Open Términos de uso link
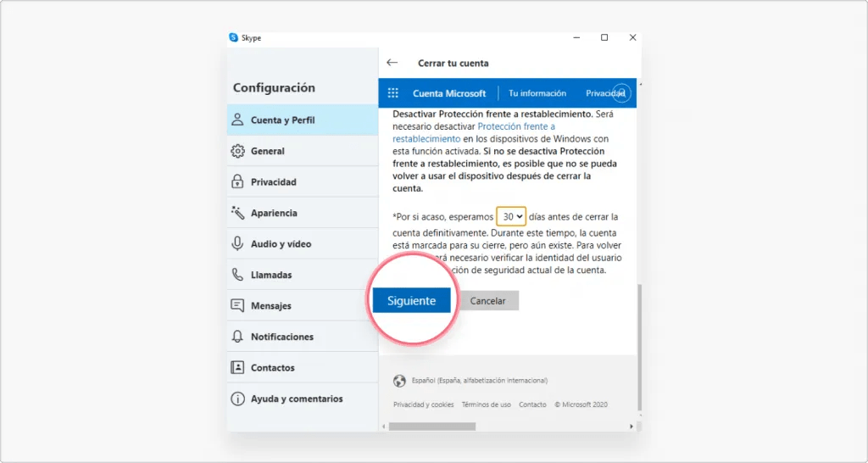Image resolution: width=868 pixels, height=463 pixels. 486,404
